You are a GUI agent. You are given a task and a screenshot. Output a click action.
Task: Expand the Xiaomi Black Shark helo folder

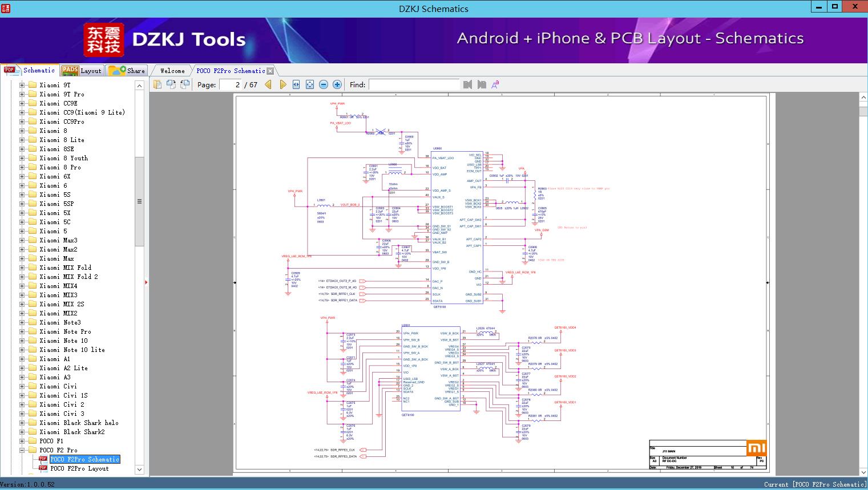click(22, 423)
